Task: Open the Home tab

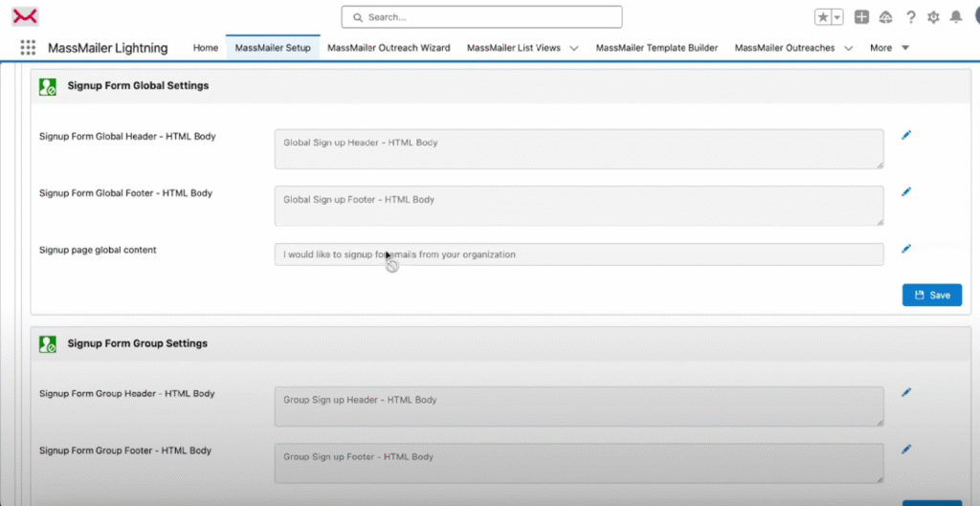Action: [206, 48]
